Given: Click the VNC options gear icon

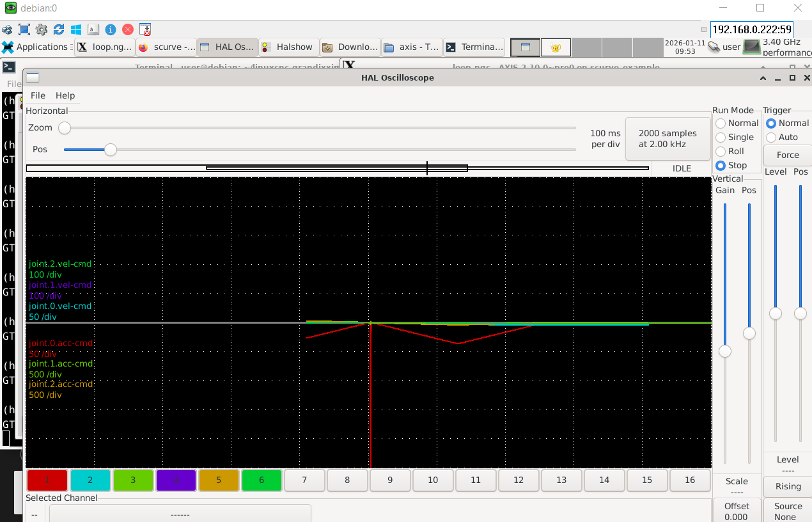Looking at the screenshot, I should (42, 29).
